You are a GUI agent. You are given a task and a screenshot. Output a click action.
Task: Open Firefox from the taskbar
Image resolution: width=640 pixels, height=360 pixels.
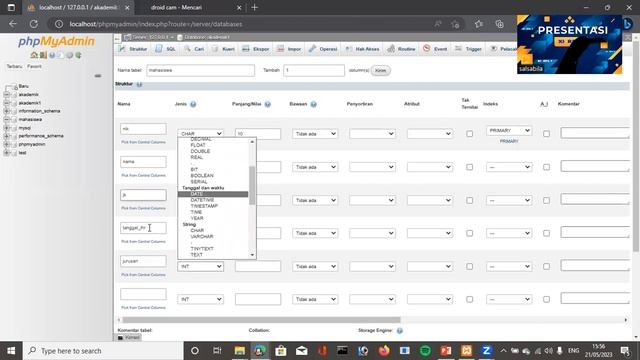pos(384,351)
